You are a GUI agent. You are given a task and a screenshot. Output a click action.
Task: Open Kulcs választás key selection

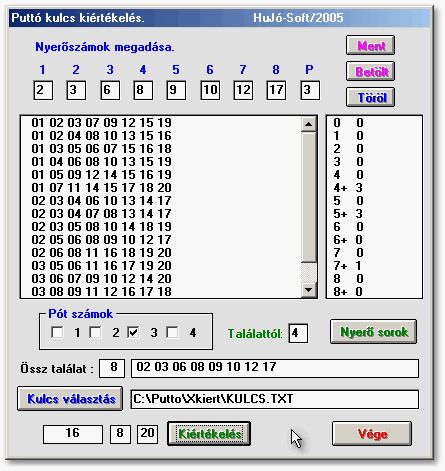(70, 399)
